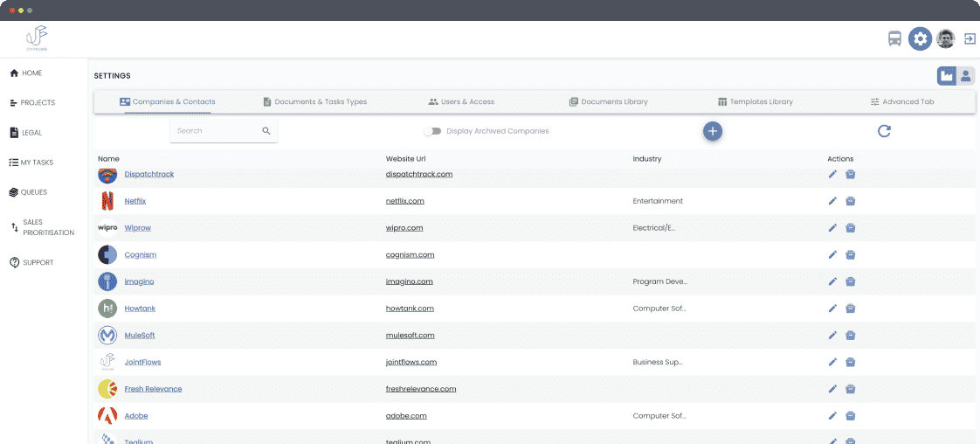980x444 pixels.
Task: Open the user profile avatar menu
Action: tap(945, 38)
